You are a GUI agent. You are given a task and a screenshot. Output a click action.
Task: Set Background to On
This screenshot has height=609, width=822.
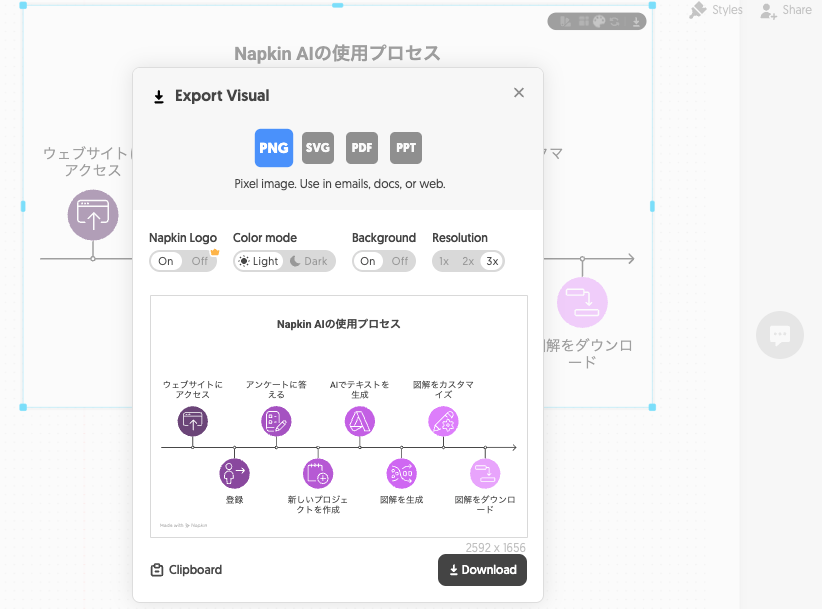click(x=368, y=261)
